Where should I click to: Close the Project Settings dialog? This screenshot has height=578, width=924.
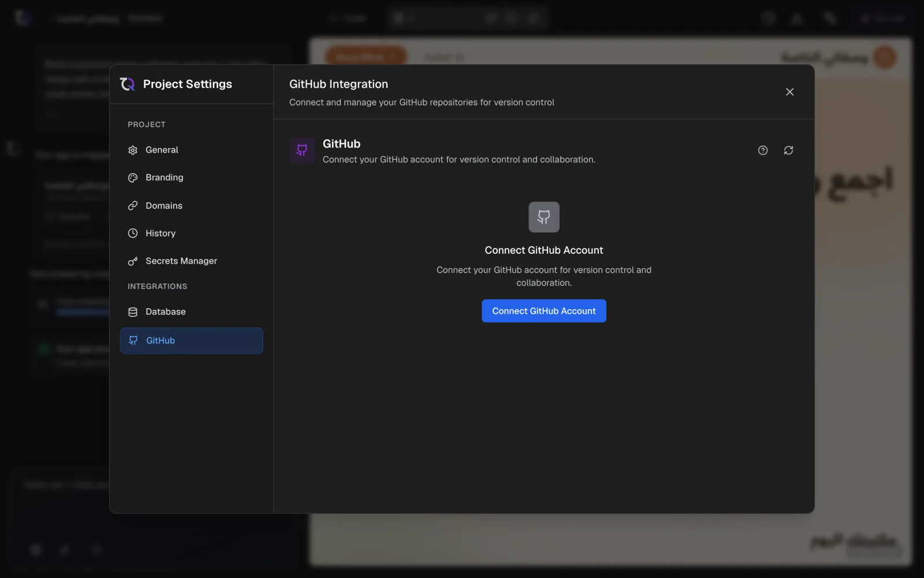[789, 92]
